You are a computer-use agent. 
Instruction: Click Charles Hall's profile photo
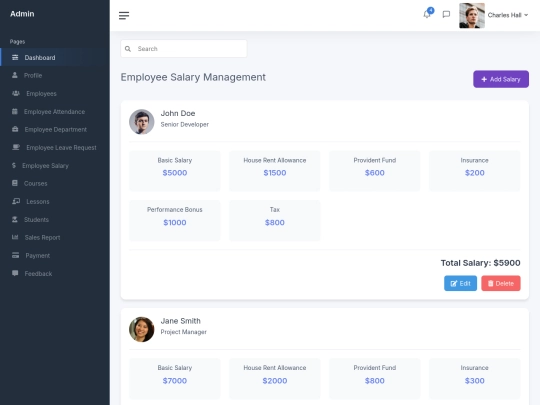pos(472,15)
